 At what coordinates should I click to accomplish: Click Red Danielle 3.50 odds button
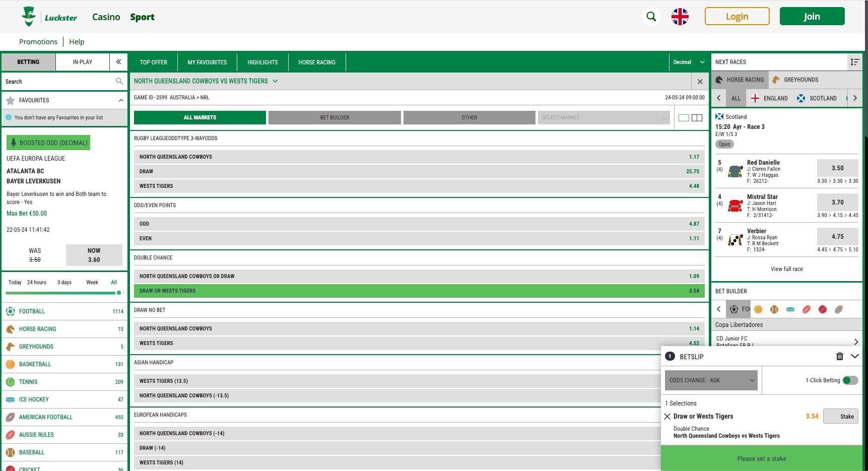[837, 168]
